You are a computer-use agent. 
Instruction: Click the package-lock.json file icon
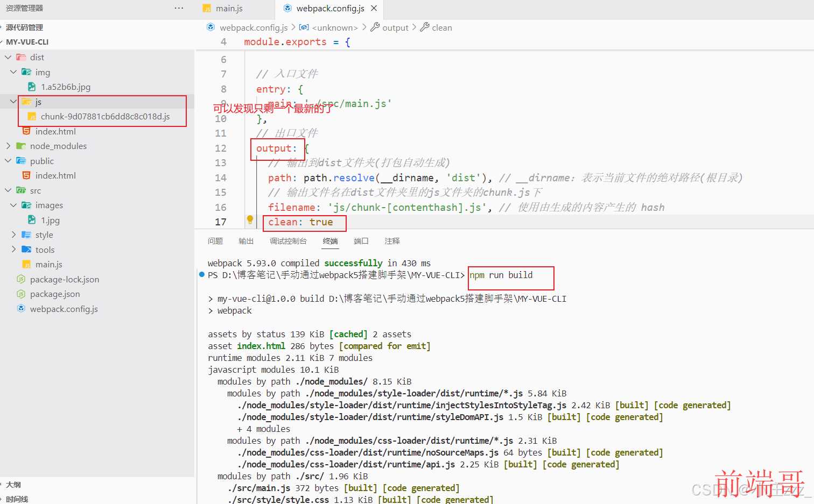[21, 279]
